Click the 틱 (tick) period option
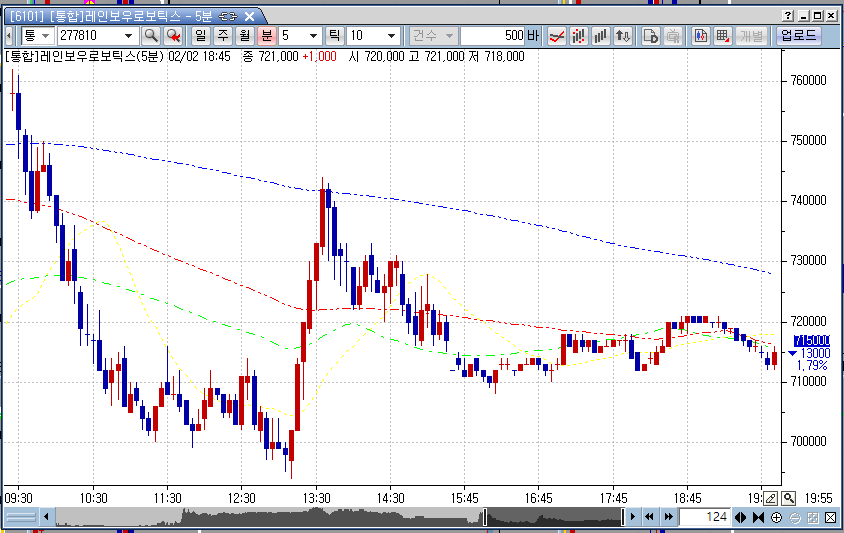 pyautogui.click(x=333, y=36)
